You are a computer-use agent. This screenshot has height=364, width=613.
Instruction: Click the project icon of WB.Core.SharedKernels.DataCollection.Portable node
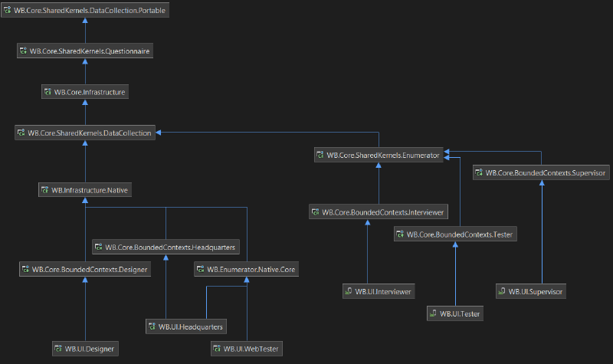(8, 11)
